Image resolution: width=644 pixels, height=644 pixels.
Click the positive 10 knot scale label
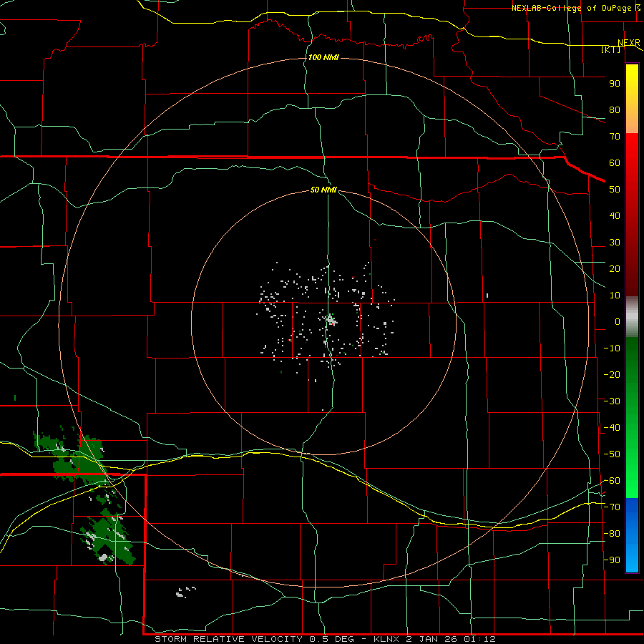pos(615,296)
